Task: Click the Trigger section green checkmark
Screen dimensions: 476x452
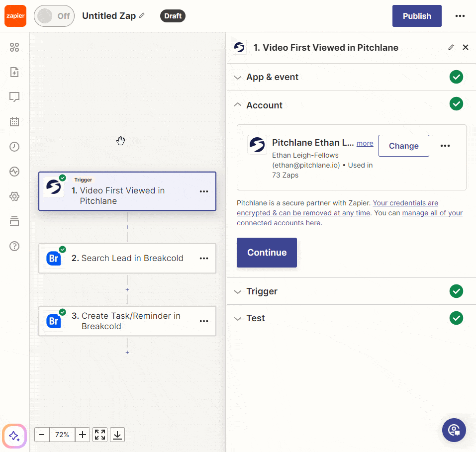Action: coord(456,291)
